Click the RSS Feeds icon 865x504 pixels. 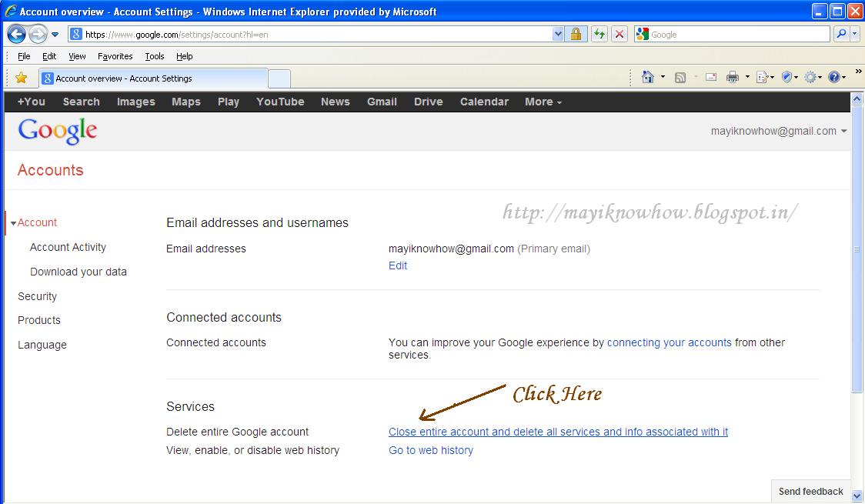click(680, 78)
